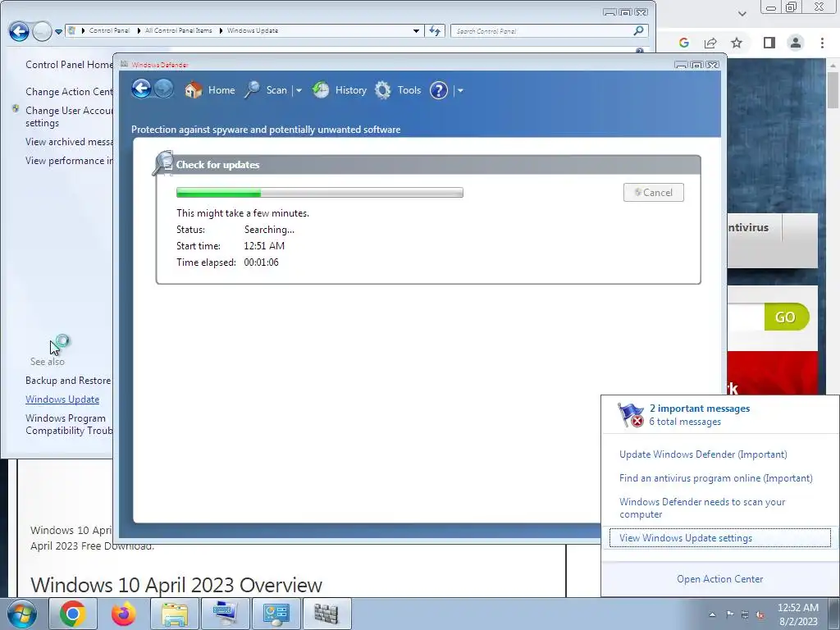Click the Search Control Panel field
This screenshot has width=840, height=630.
tap(541, 31)
